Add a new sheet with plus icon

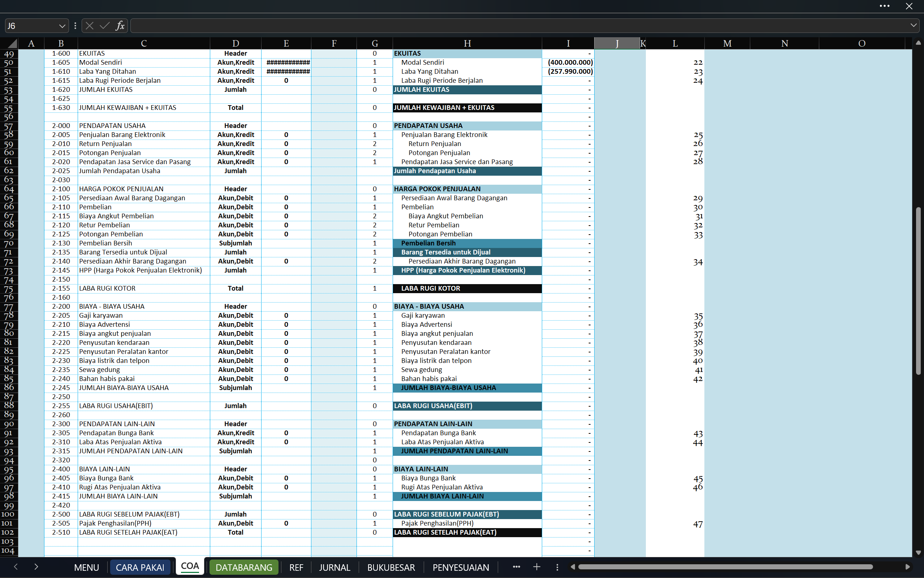click(537, 567)
